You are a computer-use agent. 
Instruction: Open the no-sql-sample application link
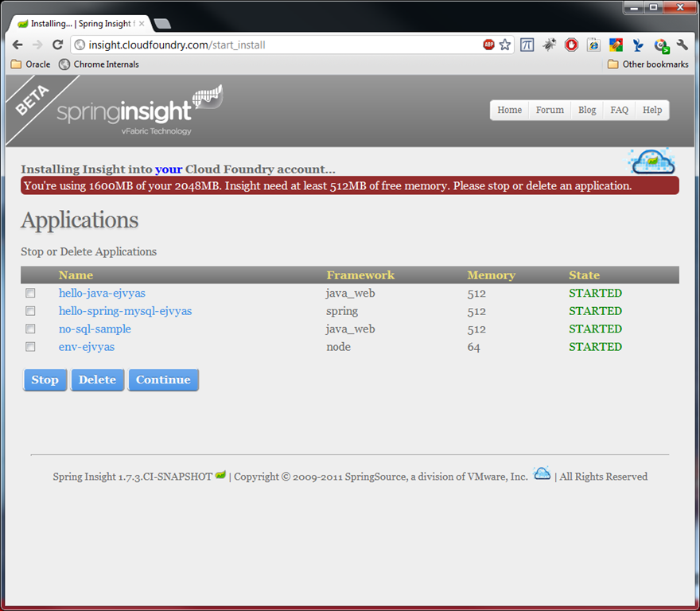(95, 329)
